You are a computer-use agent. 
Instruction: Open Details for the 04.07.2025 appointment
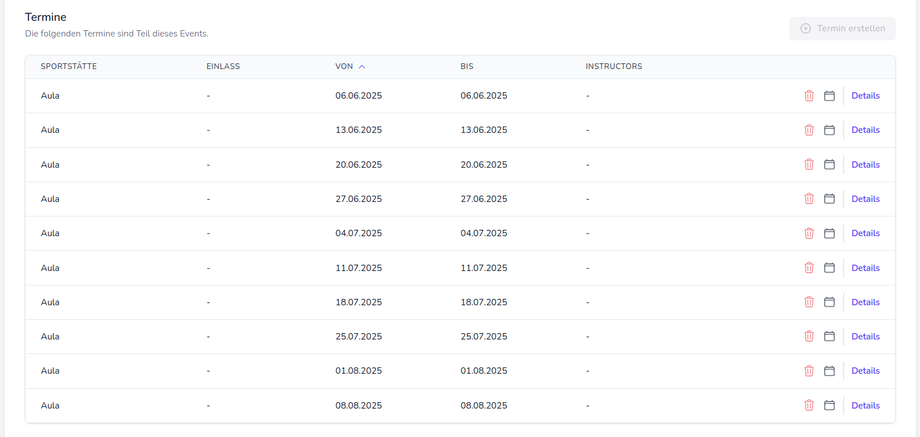click(x=865, y=233)
